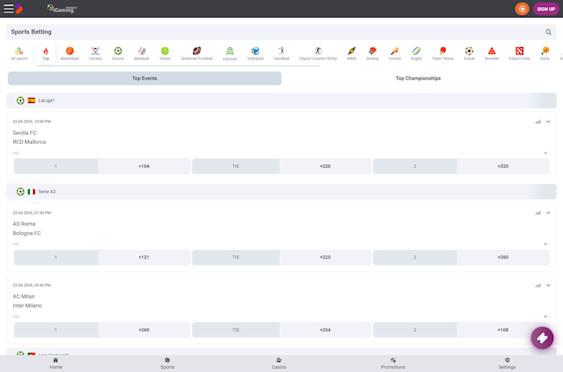Select the Boxing category

point(372,54)
